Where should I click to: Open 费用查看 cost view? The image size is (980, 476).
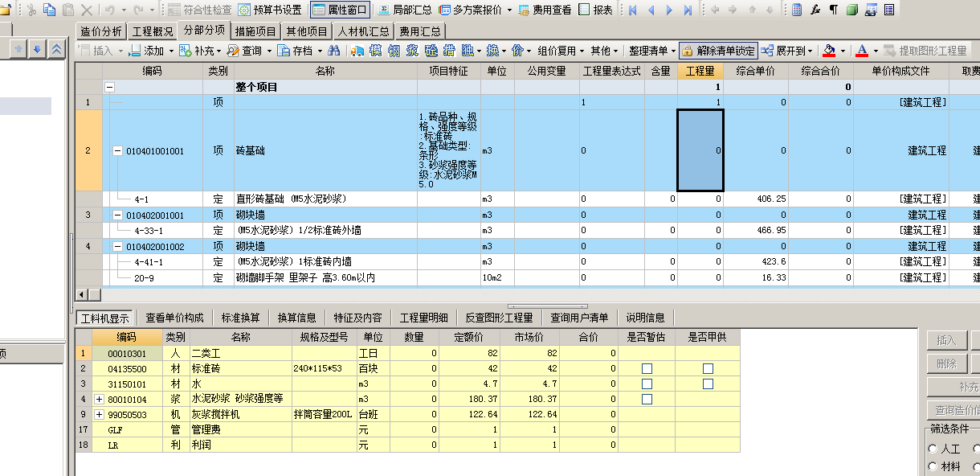pyautogui.click(x=545, y=10)
